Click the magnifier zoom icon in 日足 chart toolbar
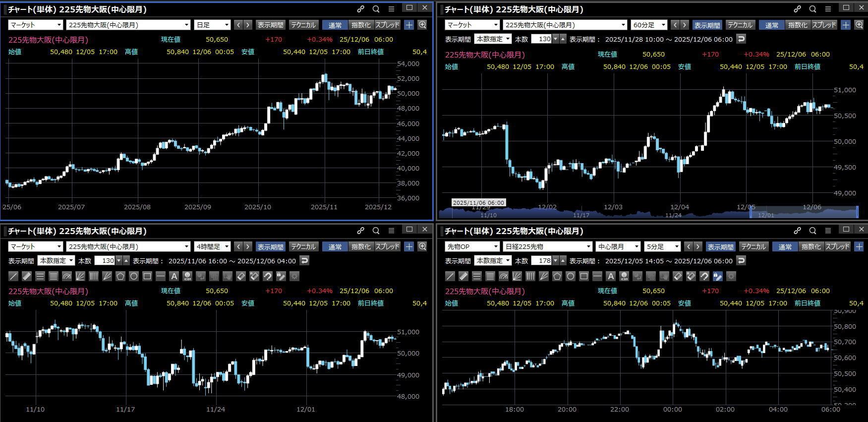 422,25
